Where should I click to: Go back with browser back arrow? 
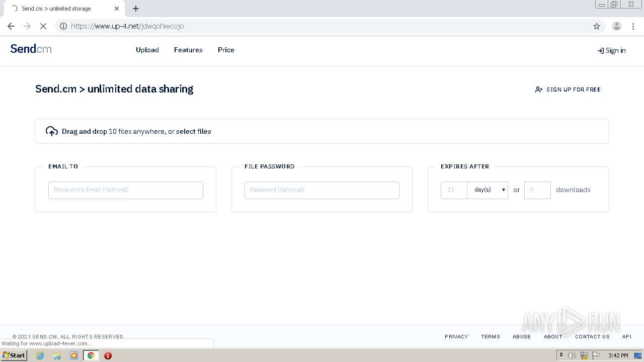(11, 26)
